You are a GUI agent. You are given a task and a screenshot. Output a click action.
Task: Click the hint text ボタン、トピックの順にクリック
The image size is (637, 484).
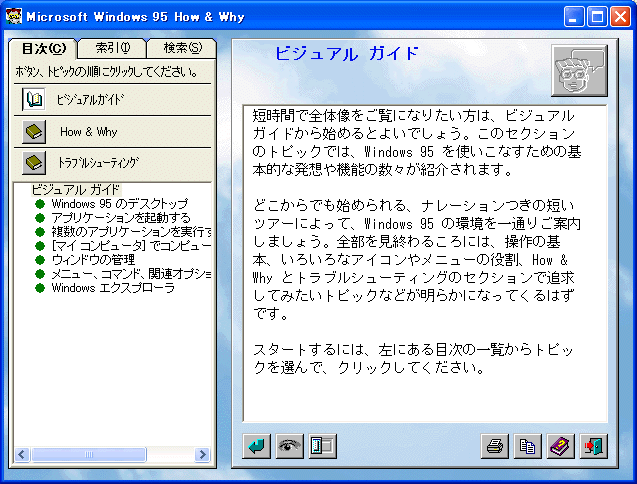click(106, 72)
